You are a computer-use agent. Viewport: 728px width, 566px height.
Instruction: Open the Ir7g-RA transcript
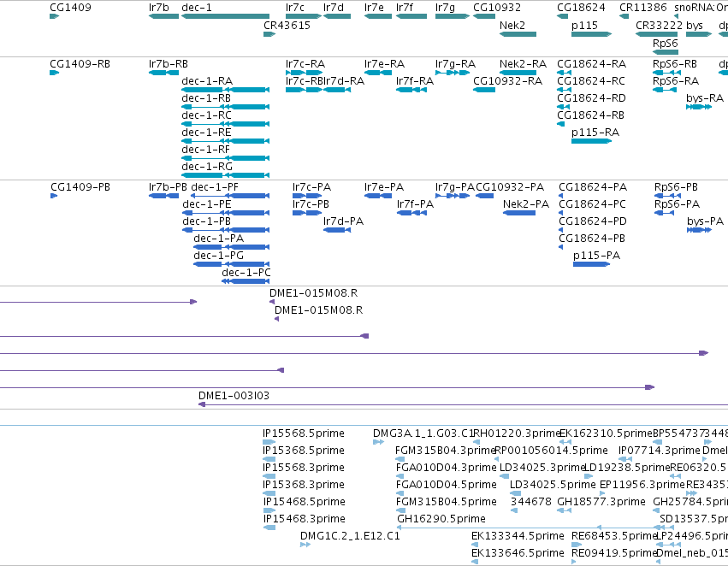pos(453,73)
